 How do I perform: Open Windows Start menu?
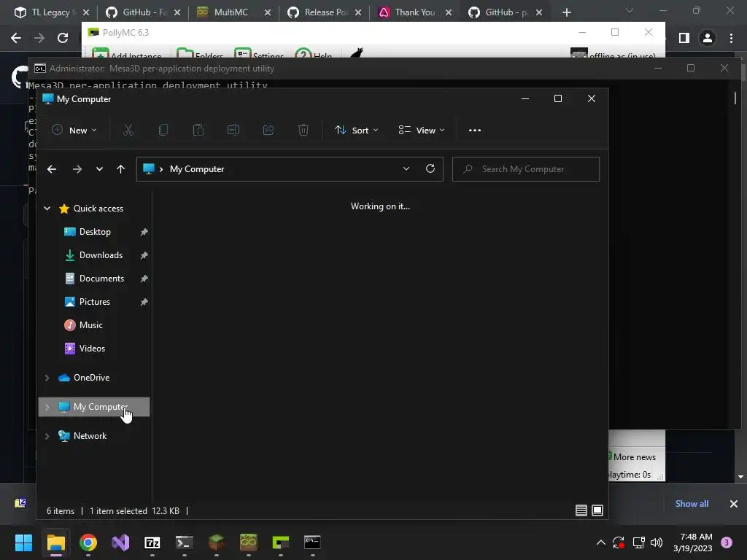tap(23, 542)
